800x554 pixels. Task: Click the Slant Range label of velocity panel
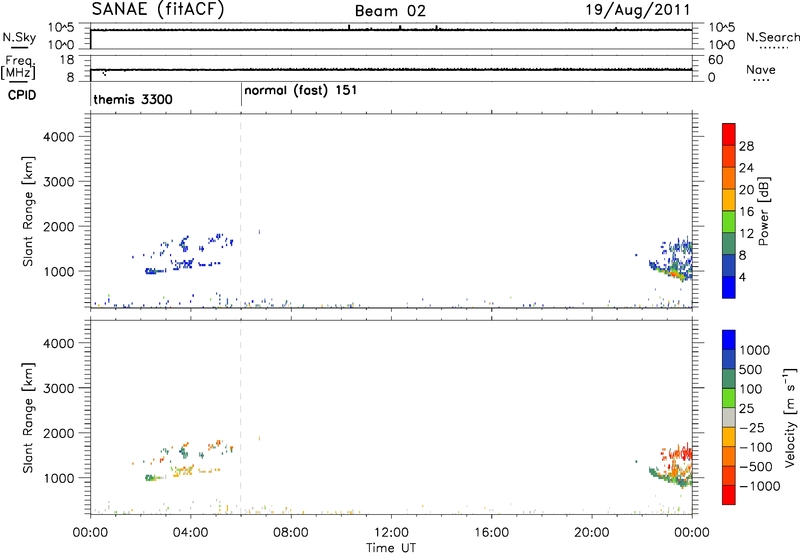(28, 418)
